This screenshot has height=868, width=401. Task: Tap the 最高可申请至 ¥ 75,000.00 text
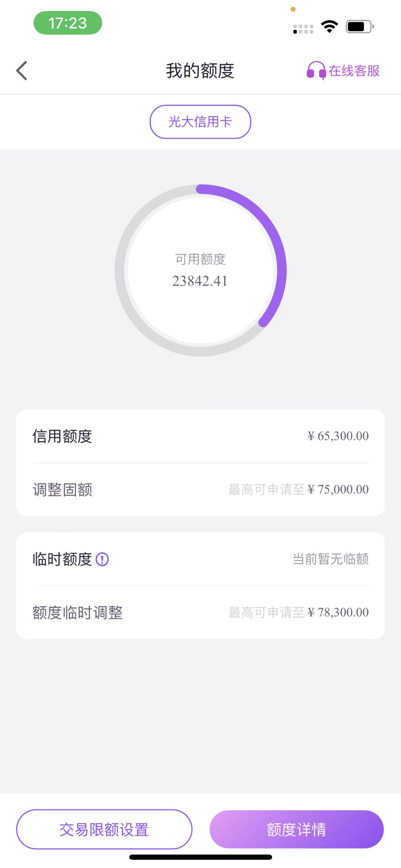pos(299,489)
